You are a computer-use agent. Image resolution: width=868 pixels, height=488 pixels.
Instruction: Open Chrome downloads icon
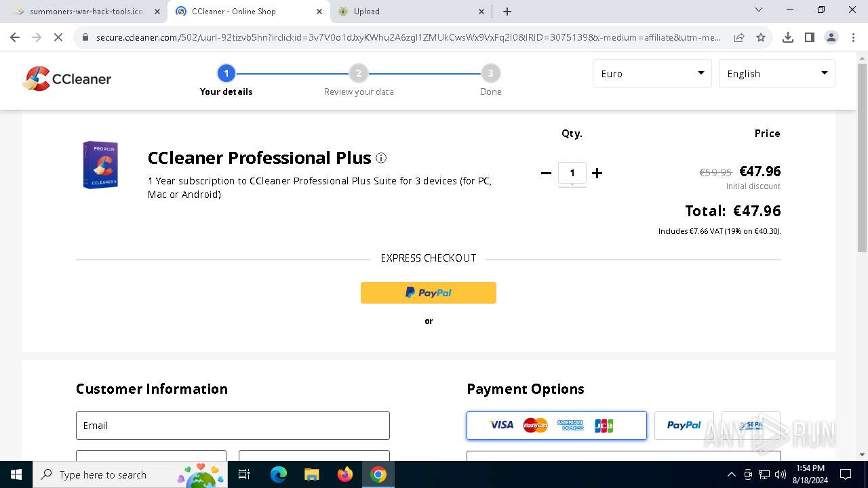tap(788, 37)
